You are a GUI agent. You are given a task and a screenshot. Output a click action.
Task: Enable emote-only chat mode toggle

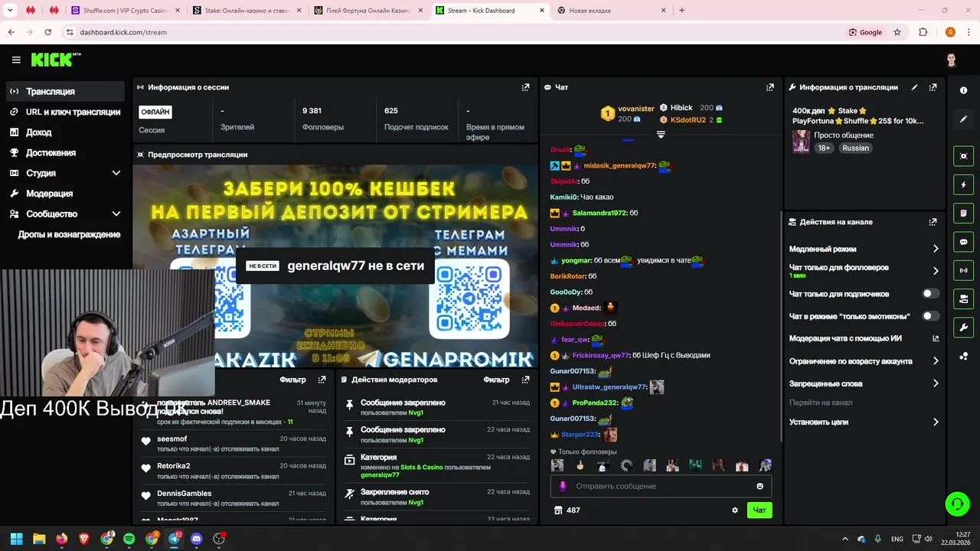point(930,316)
